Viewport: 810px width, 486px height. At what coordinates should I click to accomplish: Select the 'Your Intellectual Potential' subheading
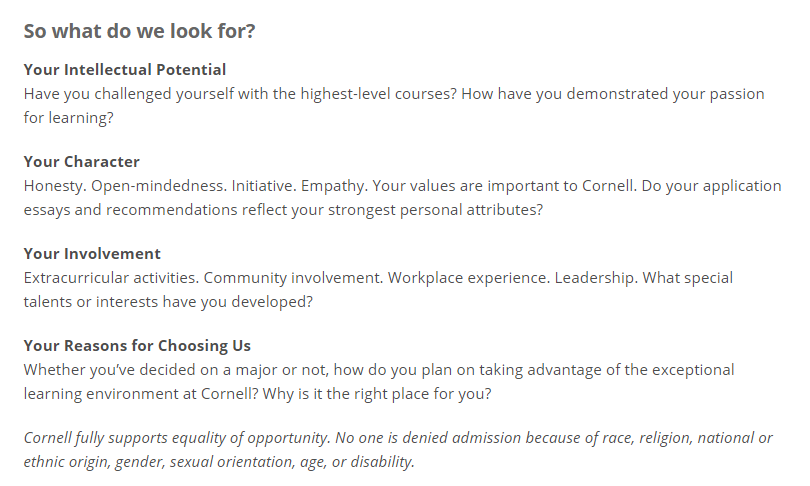pyautogui.click(x=125, y=70)
